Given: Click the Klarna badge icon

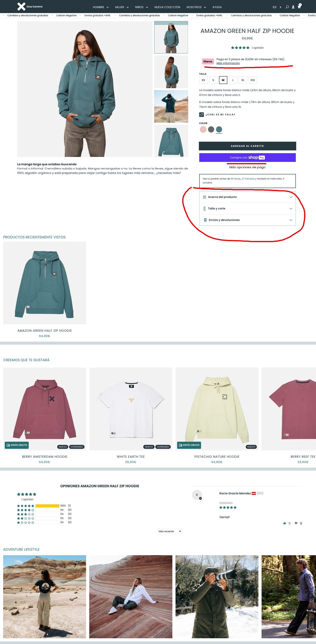Looking at the screenshot, I should point(208,61).
